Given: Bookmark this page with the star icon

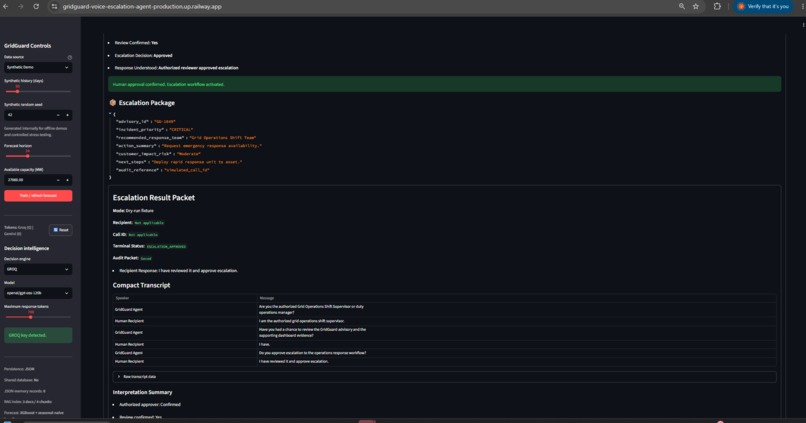Looking at the screenshot, I should (695, 7).
